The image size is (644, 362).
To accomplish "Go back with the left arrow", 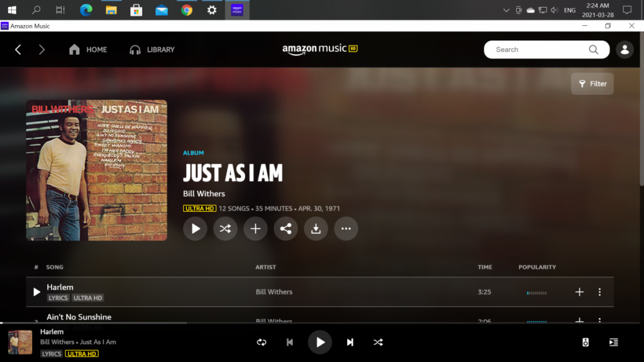I will pyautogui.click(x=18, y=50).
